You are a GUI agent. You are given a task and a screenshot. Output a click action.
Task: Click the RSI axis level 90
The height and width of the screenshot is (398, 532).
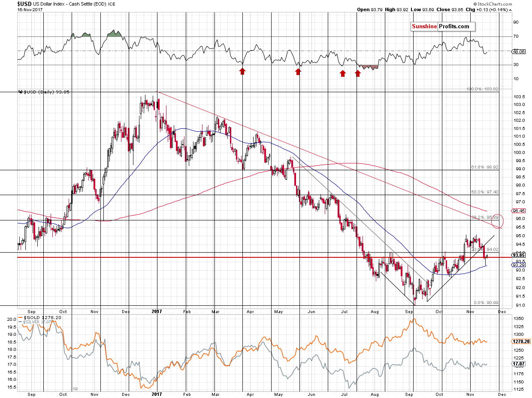pyautogui.click(x=516, y=22)
